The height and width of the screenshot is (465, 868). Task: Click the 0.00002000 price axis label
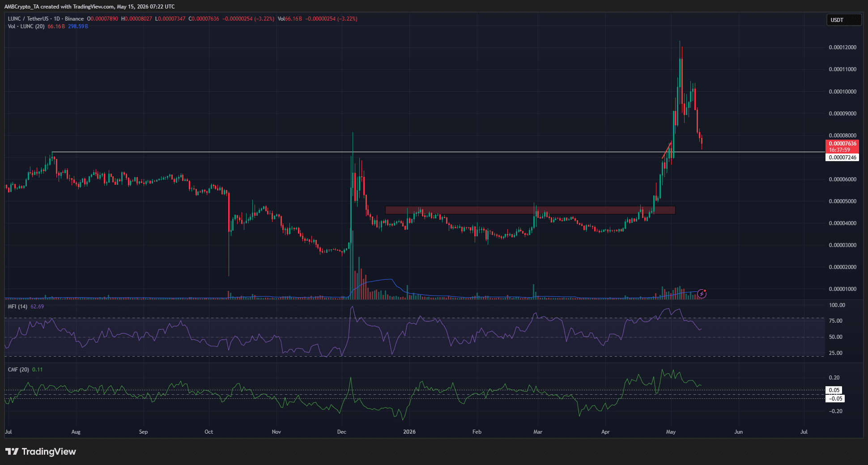[842, 267]
